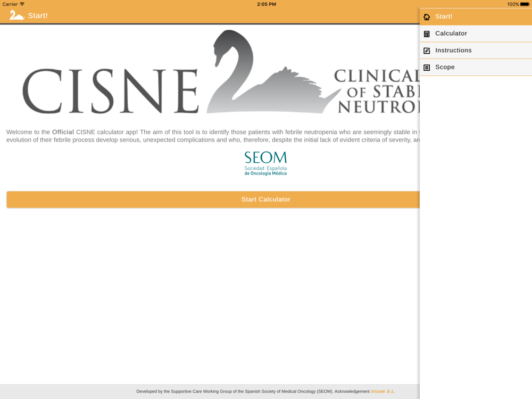Click the SEOM logo image
532x399 pixels.
pyautogui.click(x=265, y=163)
